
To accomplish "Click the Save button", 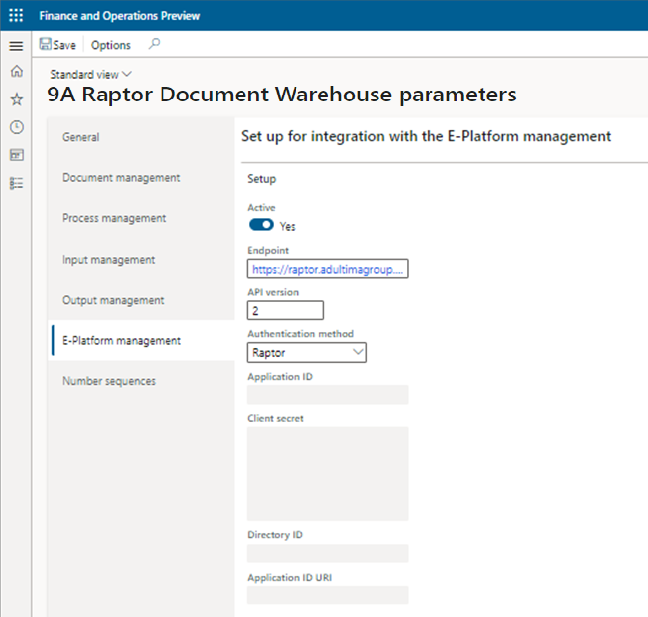I will (x=57, y=45).
